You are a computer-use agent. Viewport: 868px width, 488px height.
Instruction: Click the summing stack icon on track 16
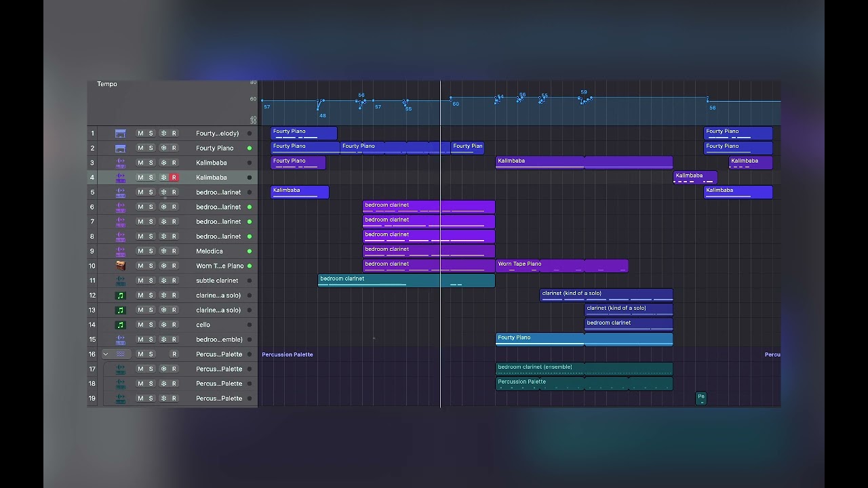120,354
